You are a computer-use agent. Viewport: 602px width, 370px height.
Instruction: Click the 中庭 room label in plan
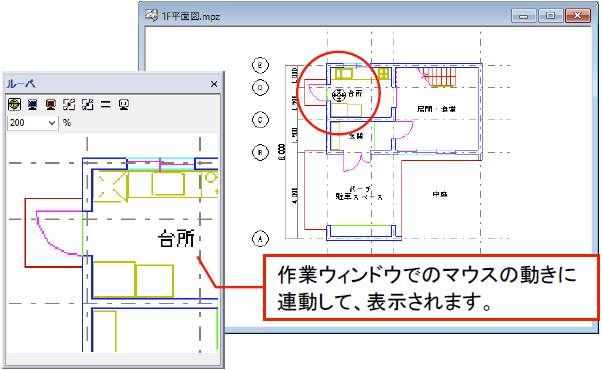pyautogui.click(x=440, y=195)
